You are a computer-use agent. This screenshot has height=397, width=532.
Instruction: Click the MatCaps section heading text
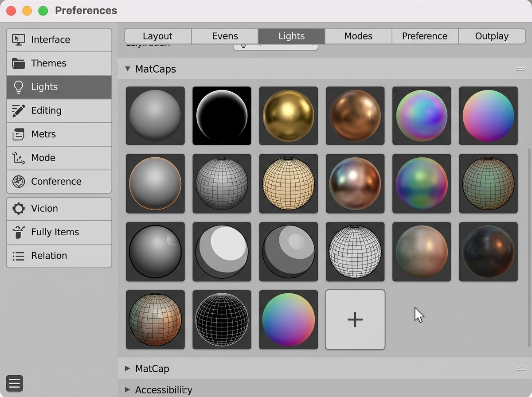coord(156,69)
